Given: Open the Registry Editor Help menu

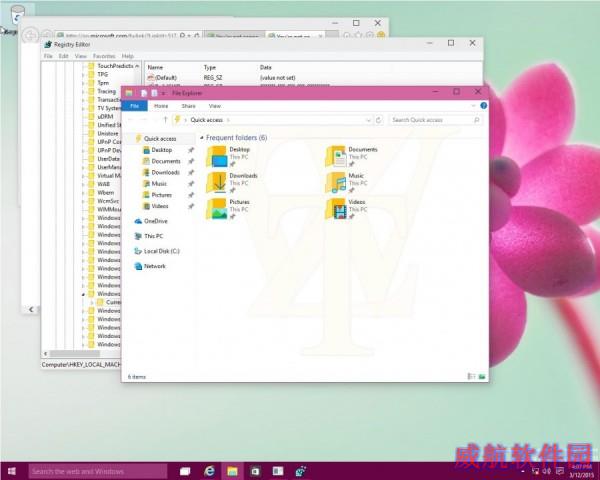Looking at the screenshot, I should [x=128, y=56].
